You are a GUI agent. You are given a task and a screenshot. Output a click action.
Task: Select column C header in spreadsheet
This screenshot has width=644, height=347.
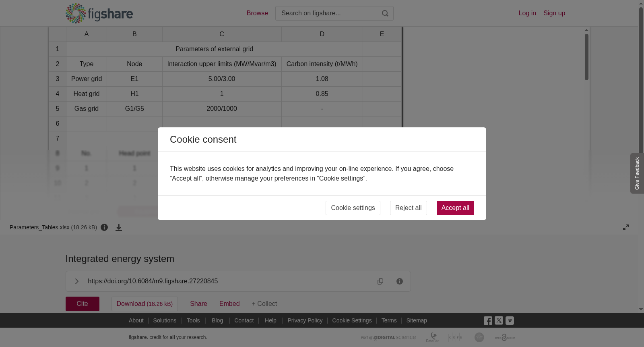(x=222, y=34)
